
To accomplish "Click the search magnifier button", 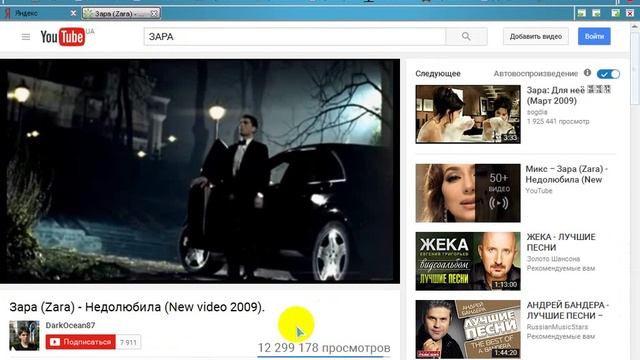I will pos(466,37).
